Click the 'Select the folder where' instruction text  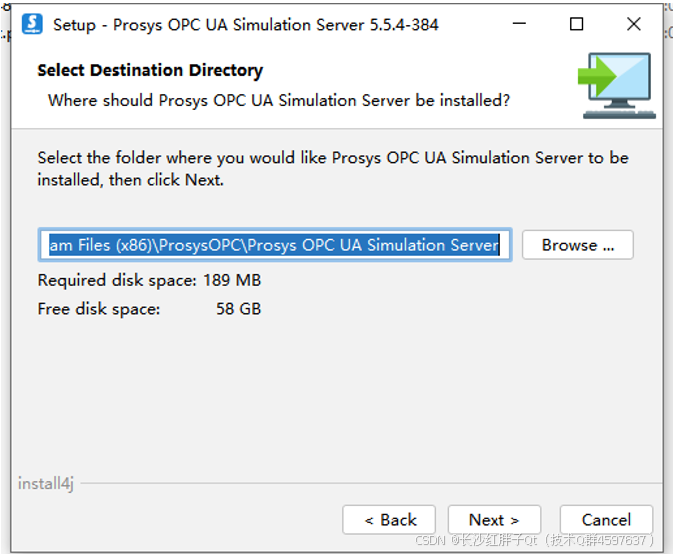pyautogui.click(x=333, y=169)
